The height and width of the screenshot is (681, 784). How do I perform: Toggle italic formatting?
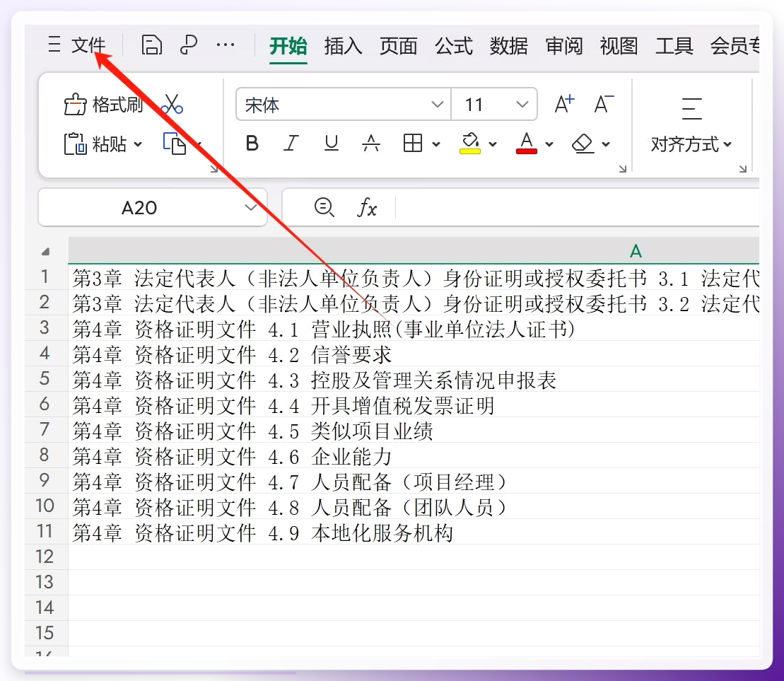[x=291, y=144]
